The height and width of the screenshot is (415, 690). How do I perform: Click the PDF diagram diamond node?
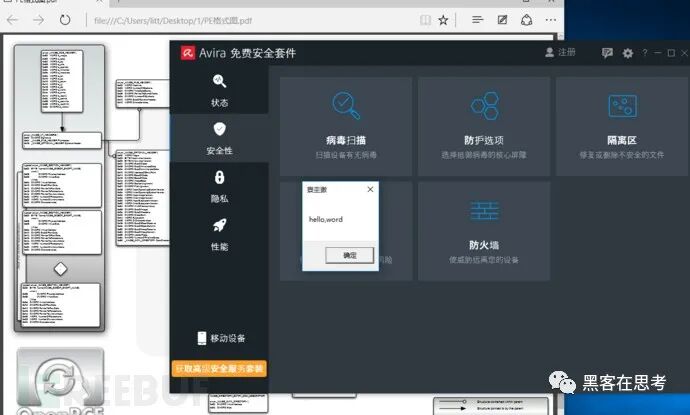point(60,268)
